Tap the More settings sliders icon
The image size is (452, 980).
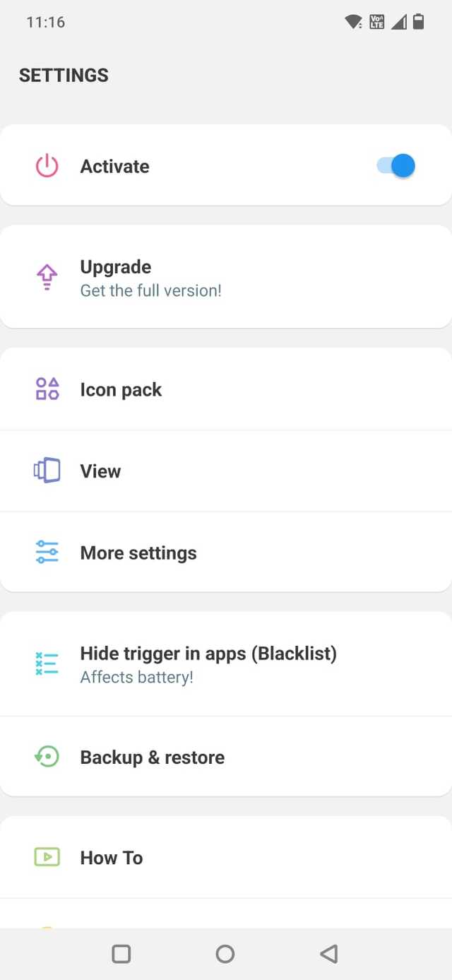coord(47,552)
